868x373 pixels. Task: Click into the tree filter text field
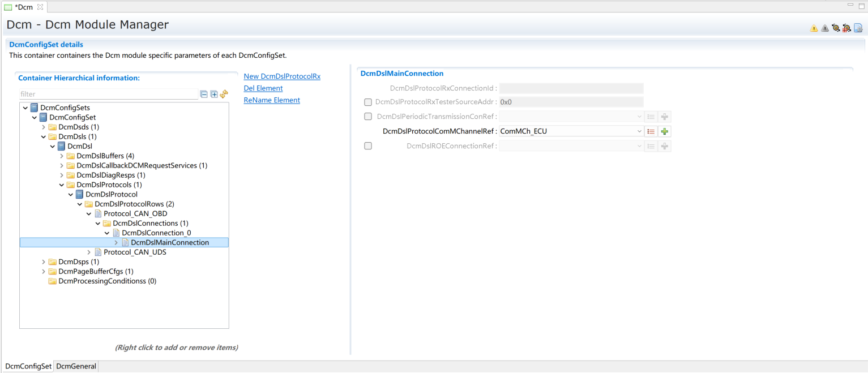coord(108,95)
